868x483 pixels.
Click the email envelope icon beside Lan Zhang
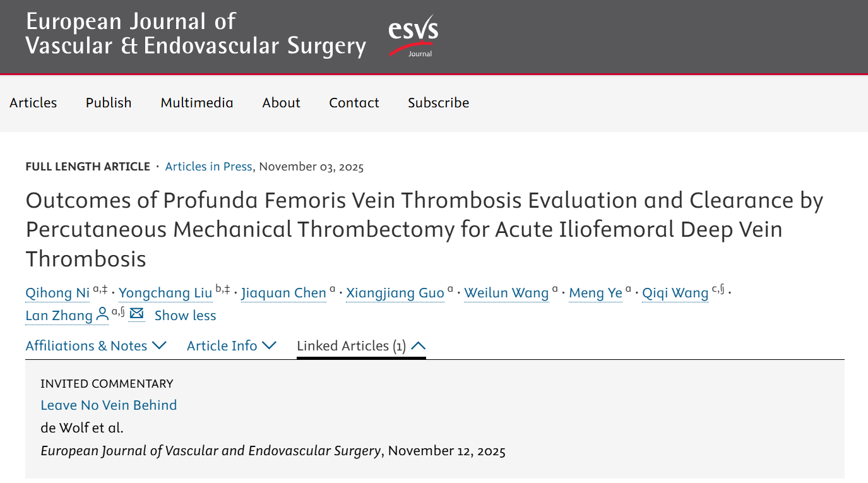pos(136,314)
